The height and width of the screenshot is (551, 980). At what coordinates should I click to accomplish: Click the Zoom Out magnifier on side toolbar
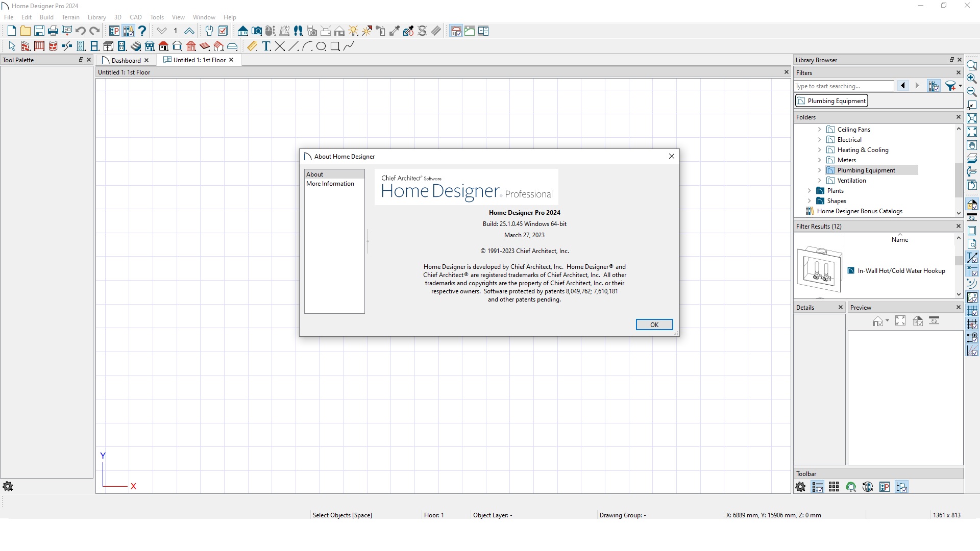point(972,92)
